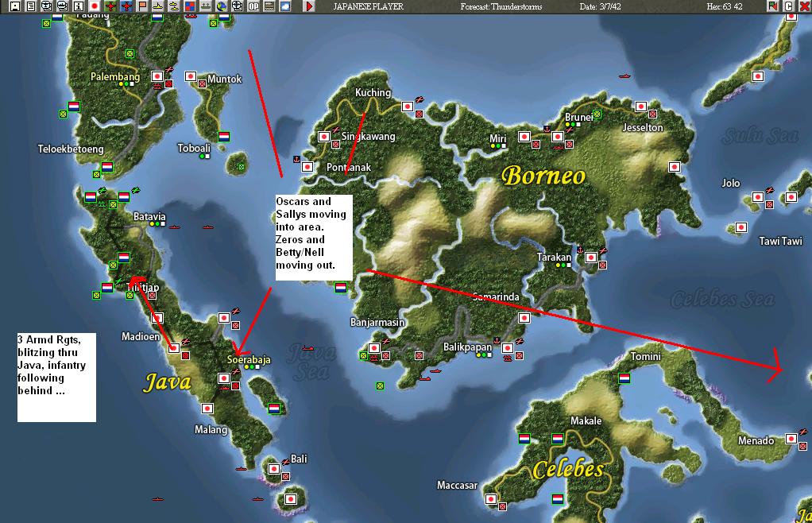Screen dimensions: 812x523
Task: Select the red plane on green icon
Action: [110, 6]
